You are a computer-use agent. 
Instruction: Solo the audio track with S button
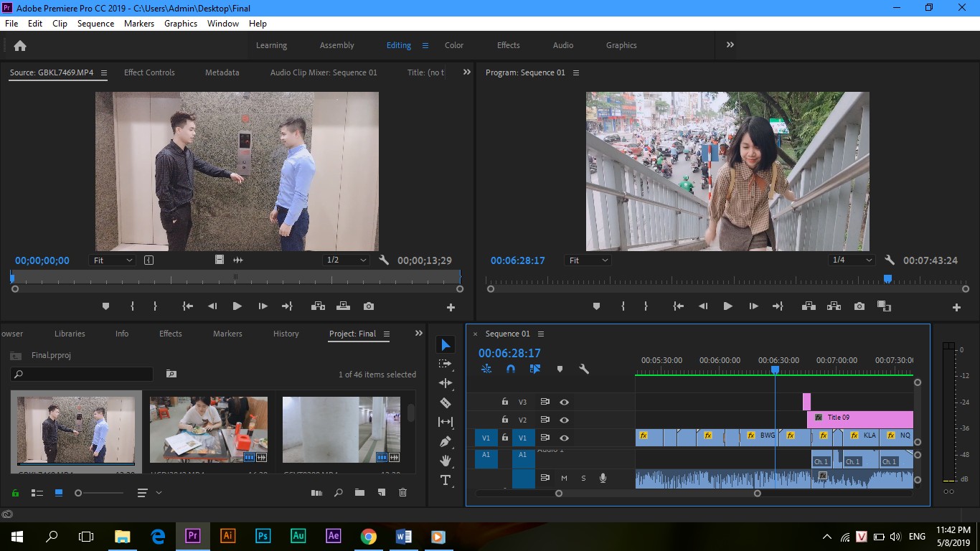click(x=583, y=479)
